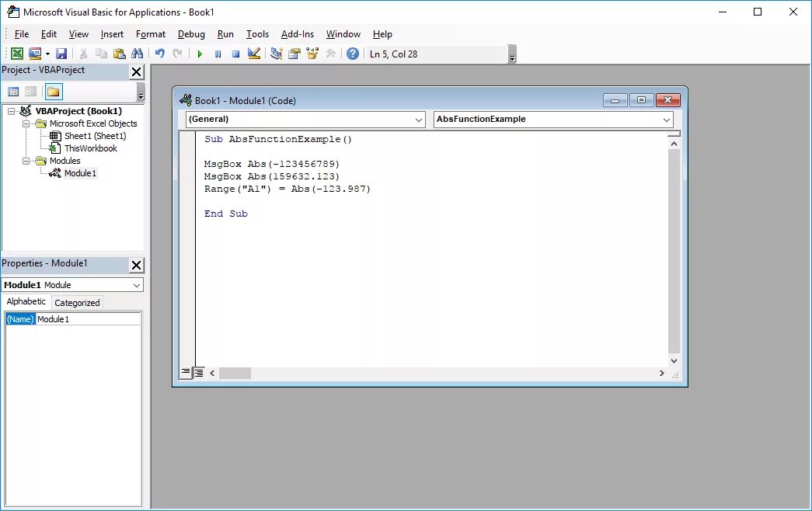Image resolution: width=812 pixels, height=511 pixels.
Task: Click the Insert UserForm toolbar icon
Action: 35,54
